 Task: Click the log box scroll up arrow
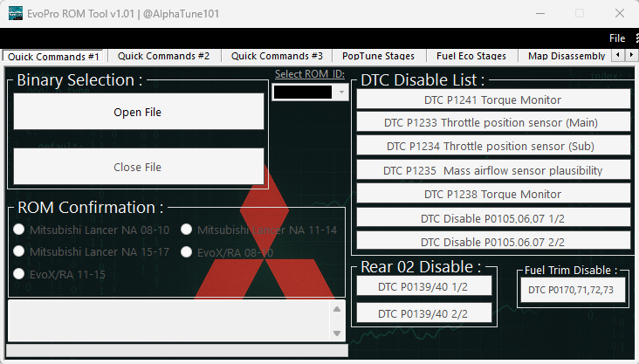(x=337, y=309)
